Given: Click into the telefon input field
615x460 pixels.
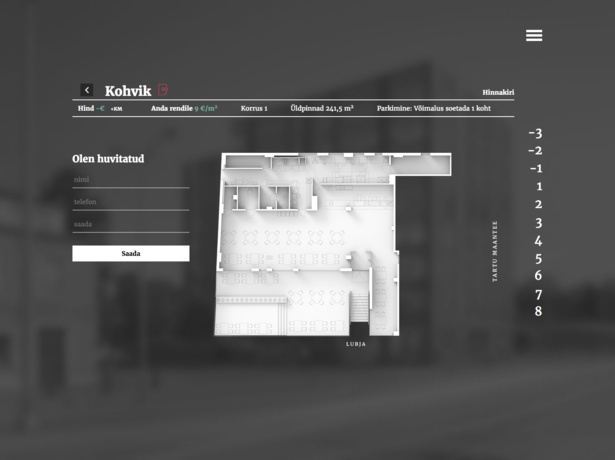Looking at the screenshot, I should 130,202.
